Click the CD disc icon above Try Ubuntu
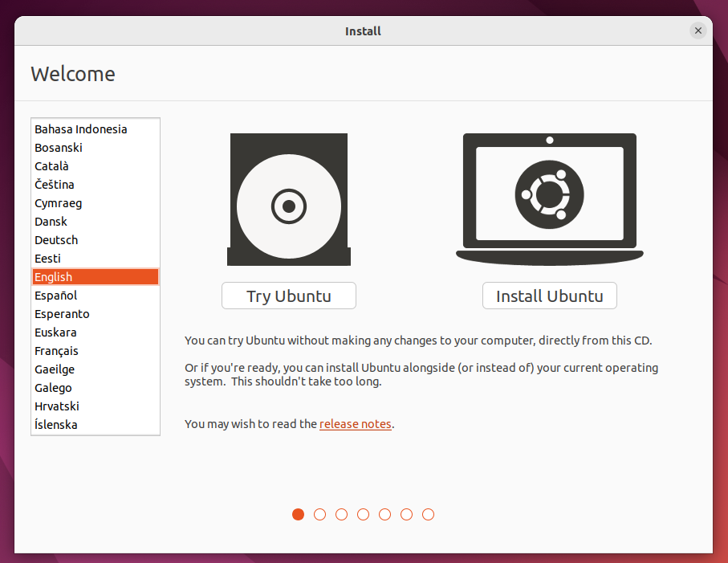 click(x=288, y=200)
